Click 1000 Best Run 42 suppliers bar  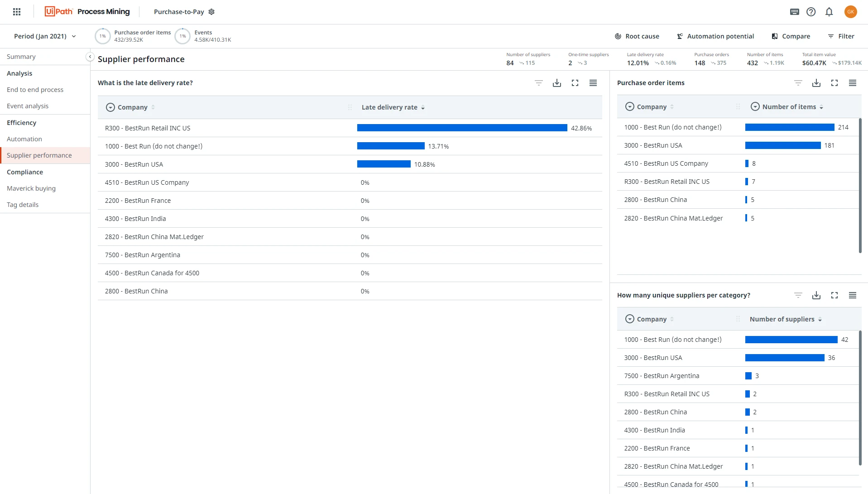coord(791,340)
